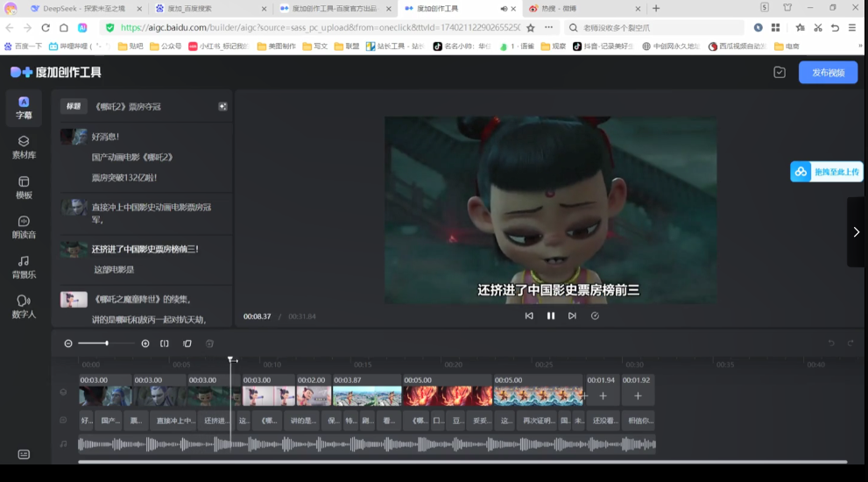
Task: Click the timeline zoom slider handle
Action: pyautogui.click(x=106, y=344)
